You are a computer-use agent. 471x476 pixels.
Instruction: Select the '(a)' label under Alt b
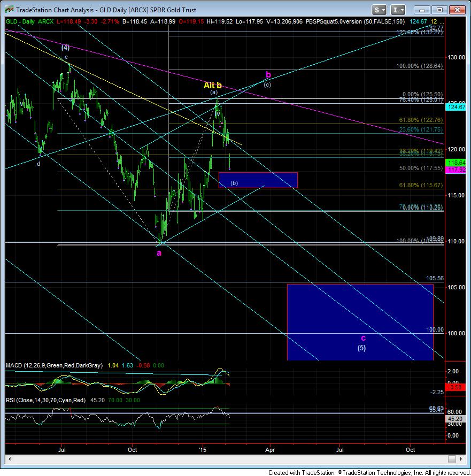pyautogui.click(x=214, y=93)
